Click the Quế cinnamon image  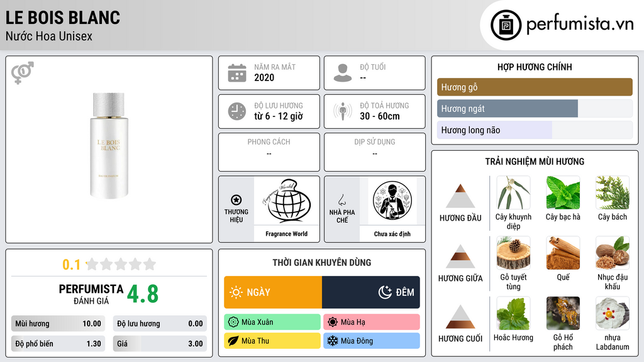pyautogui.click(x=563, y=253)
